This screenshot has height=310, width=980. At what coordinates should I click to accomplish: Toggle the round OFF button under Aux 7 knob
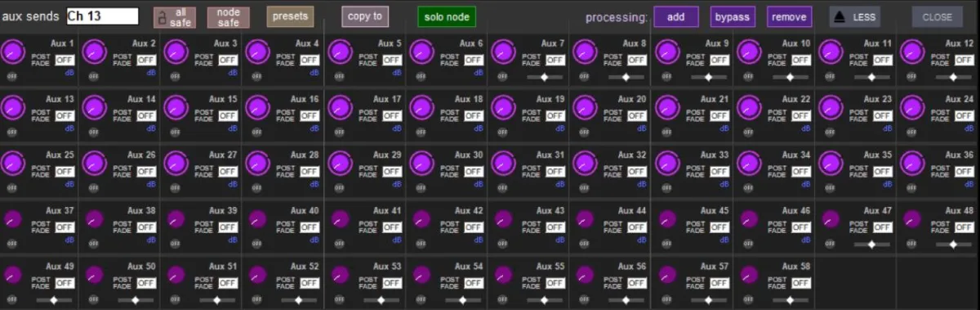pos(502,76)
